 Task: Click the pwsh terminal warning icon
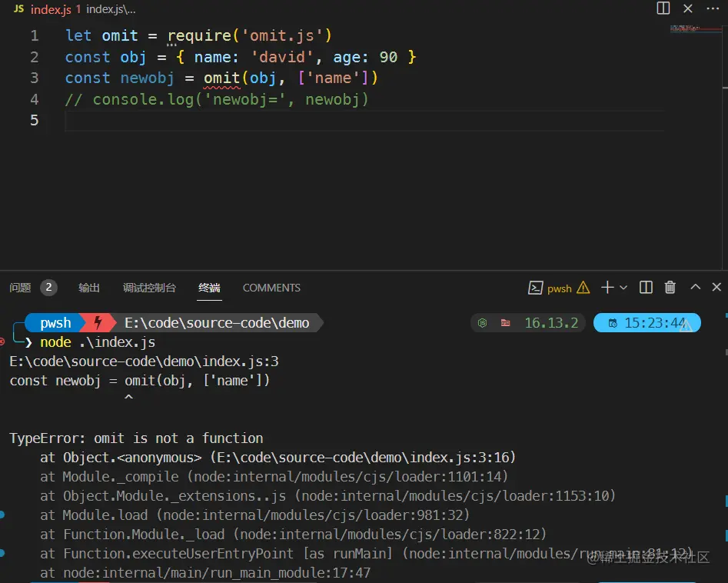tap(583, 288)
